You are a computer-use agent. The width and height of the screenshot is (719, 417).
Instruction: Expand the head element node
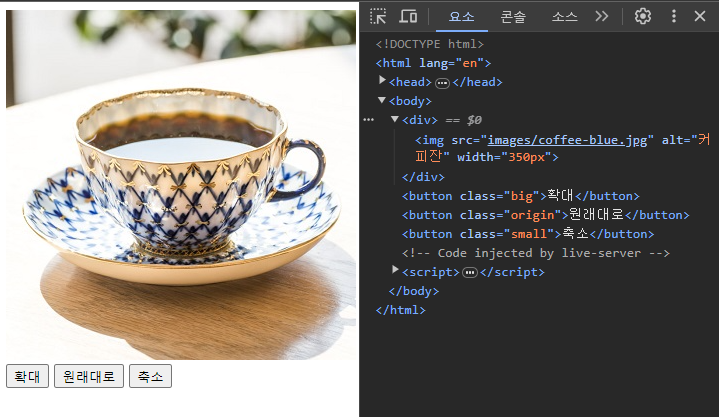pyautogui.click(x=382, y=80)
